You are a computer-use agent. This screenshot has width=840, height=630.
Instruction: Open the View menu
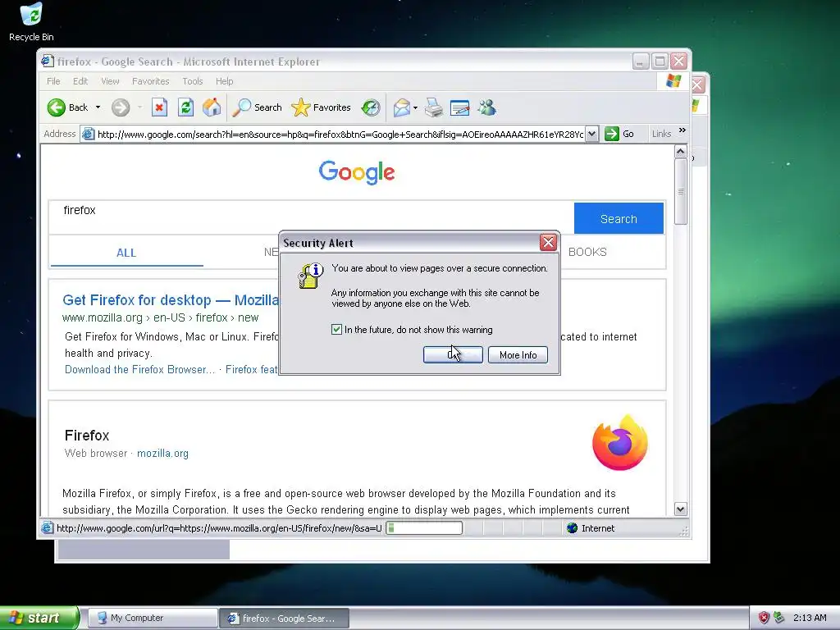coord(110,81)
